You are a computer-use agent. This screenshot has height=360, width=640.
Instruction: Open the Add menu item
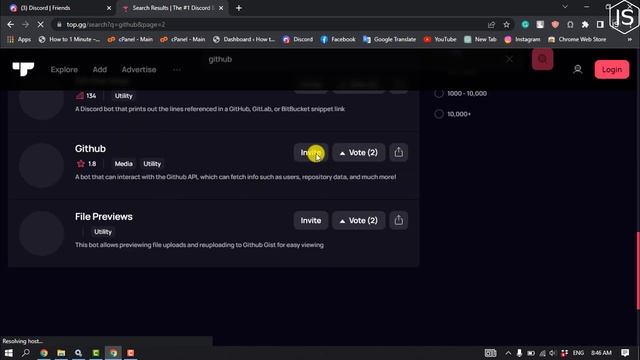pyautogui.click(x=100, y=69)
